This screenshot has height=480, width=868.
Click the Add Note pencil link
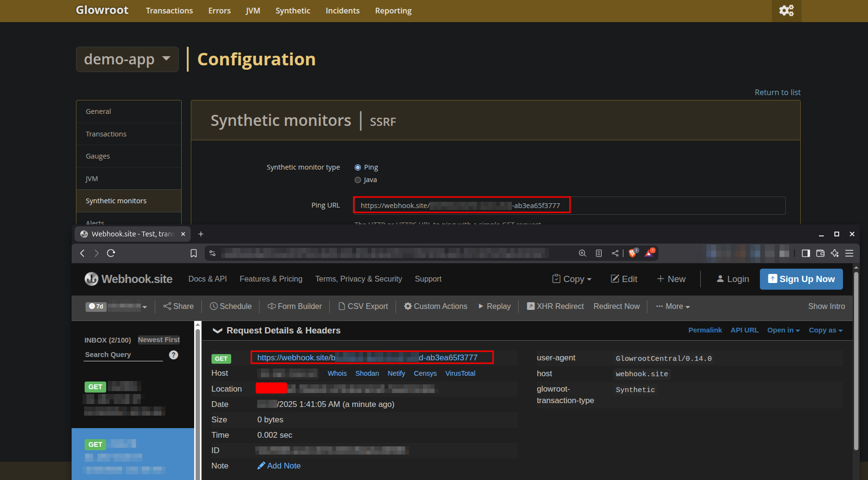tap(279, 466)
